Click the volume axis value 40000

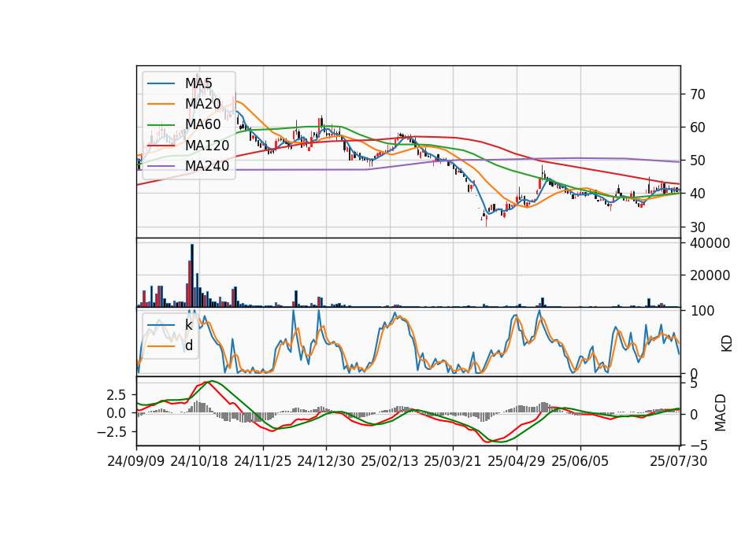point(710,243)
